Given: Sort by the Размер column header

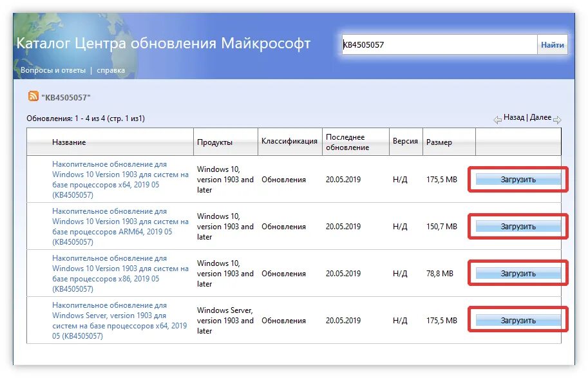Looking at the screenshot, I should tap(439, 142).
